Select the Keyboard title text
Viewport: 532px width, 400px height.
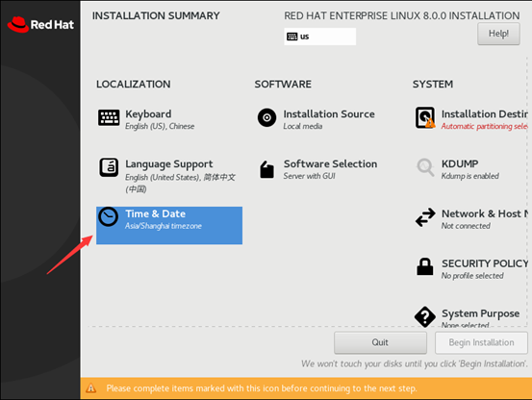tap(148, 114)
